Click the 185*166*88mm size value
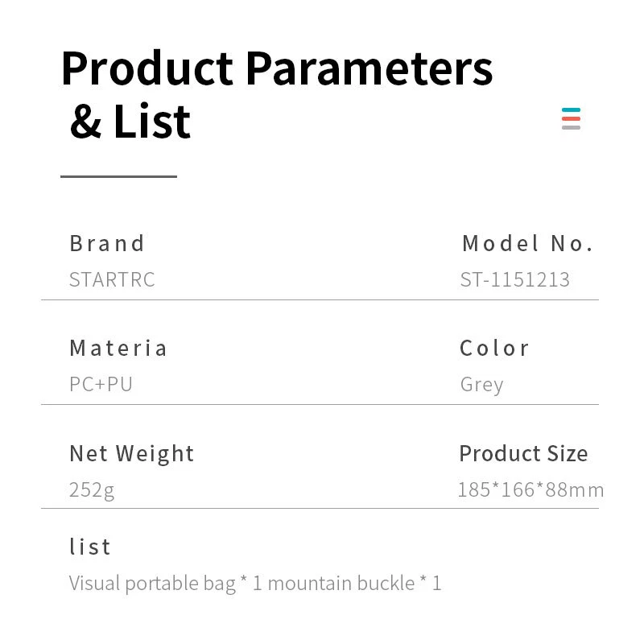Viewport: 644px width, 644px height. 530,489
